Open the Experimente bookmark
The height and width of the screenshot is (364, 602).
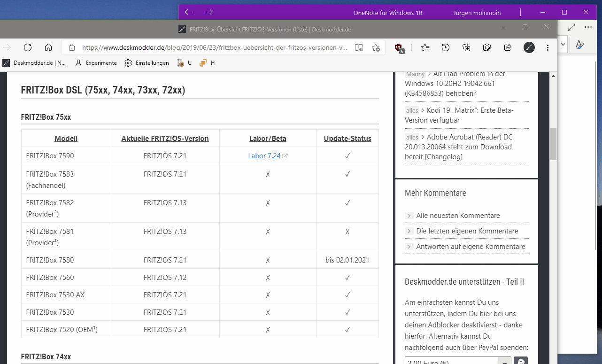click(x=96, y=63)
